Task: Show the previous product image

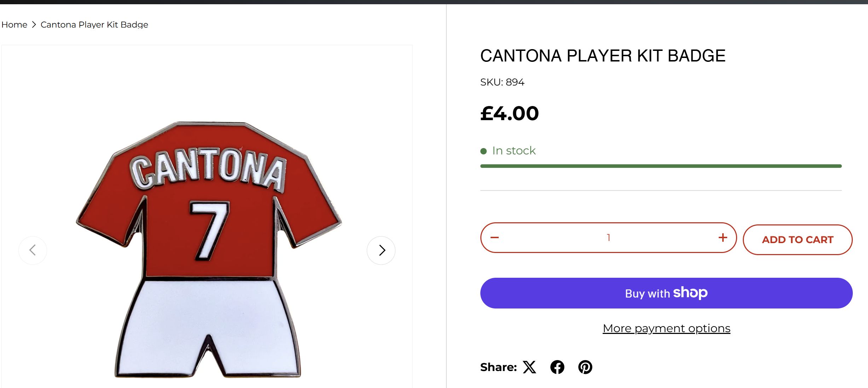Action: click(x=33, y=250)
